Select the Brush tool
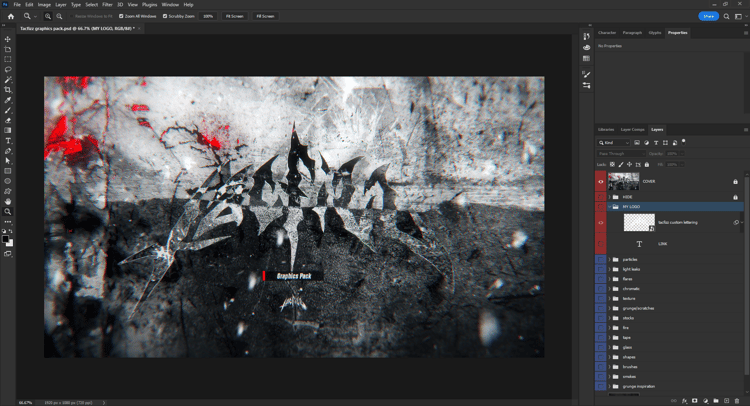Image resolution: width=750 pixels, height=406 pixels. point(8,110)
